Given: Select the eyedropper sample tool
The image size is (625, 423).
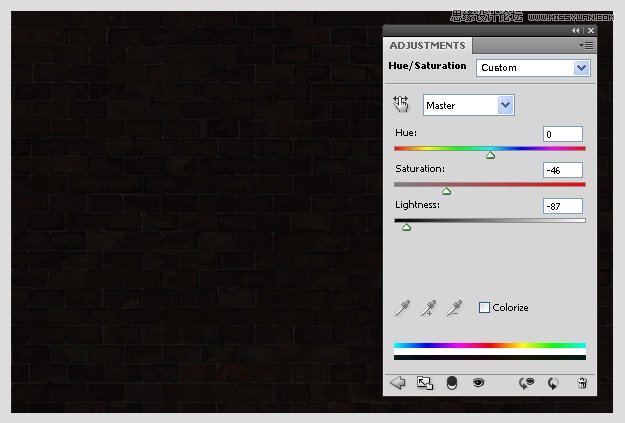Looking at the screenshot, I should (x=402, y=308).
